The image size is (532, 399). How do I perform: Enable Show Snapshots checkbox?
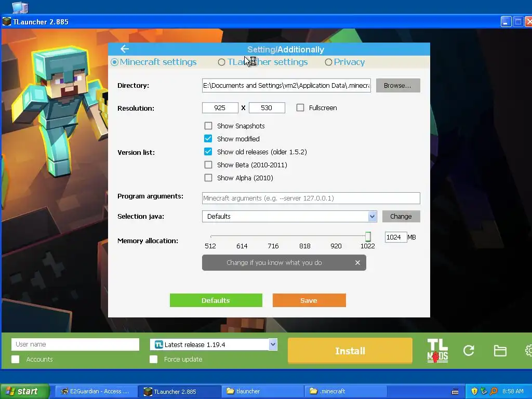coord(208,126)
